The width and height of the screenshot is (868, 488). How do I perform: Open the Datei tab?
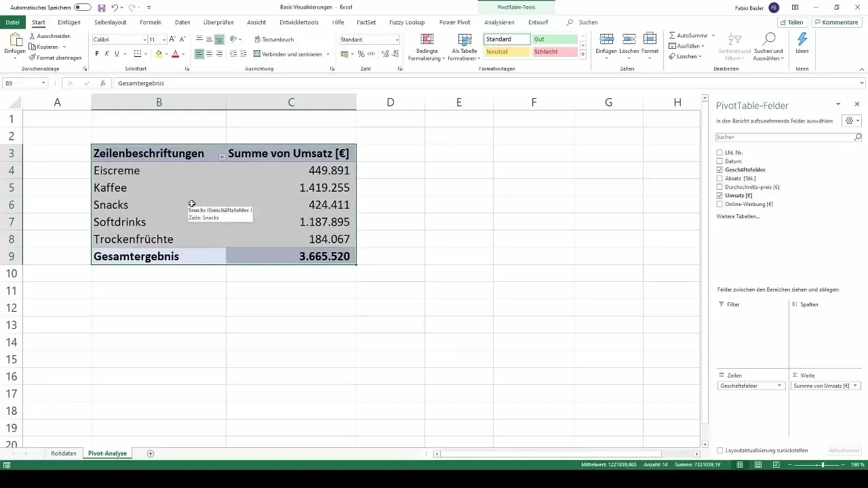click(12, 22)
